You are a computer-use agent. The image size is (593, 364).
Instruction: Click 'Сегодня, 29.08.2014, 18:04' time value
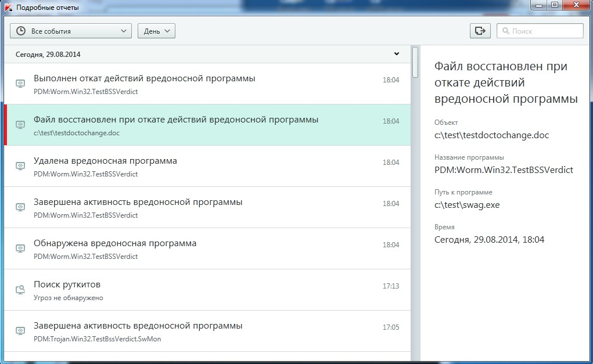coord(490,240)
